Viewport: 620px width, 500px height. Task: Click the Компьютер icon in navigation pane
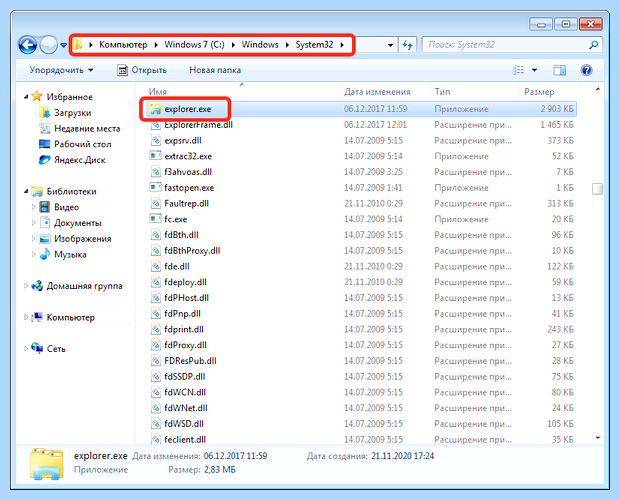coord(37,317)
